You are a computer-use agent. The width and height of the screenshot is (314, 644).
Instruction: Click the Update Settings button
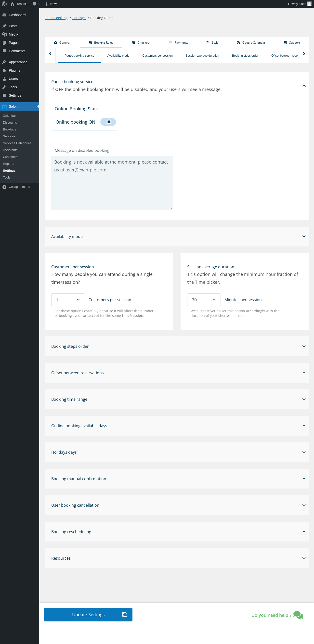[88, 614]
